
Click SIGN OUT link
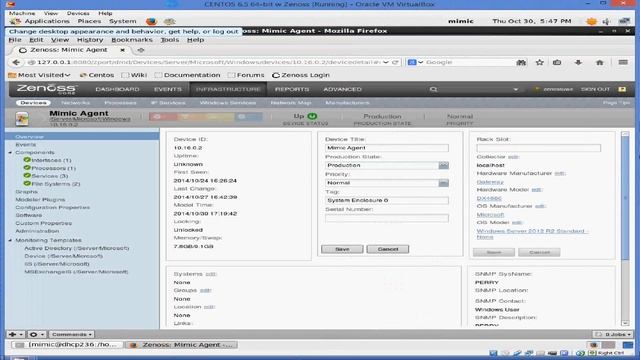point(595,89)
